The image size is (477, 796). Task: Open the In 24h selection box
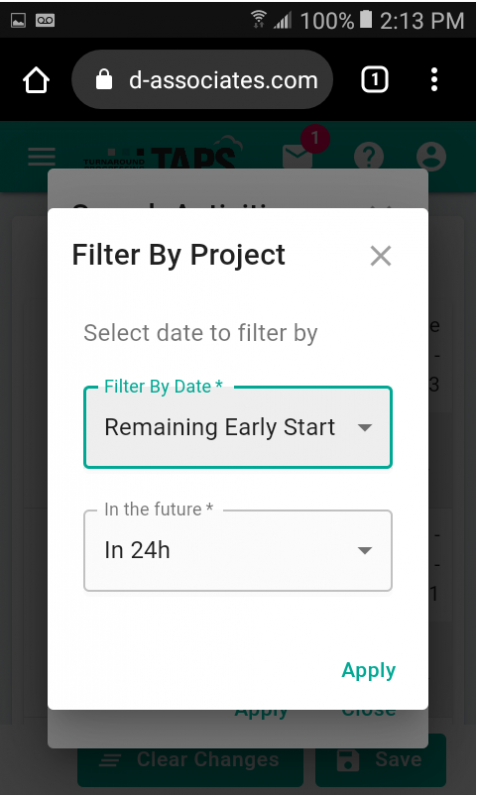[237, 550]
